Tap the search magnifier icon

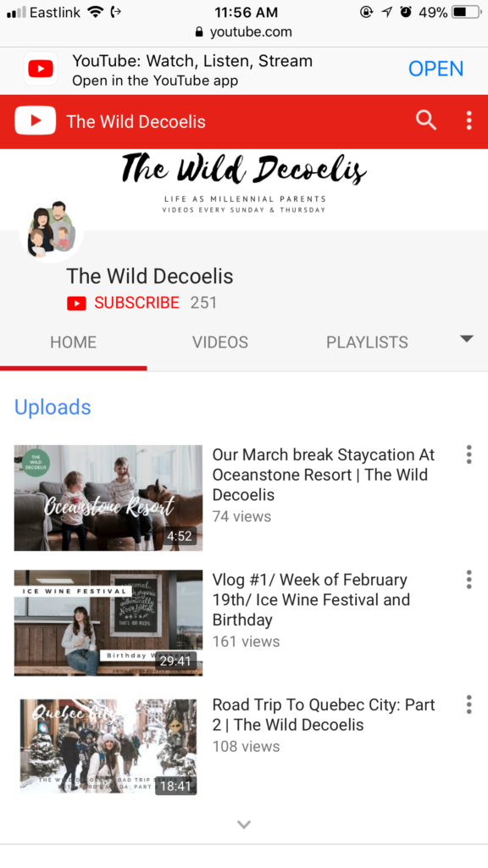click(426, 120)
